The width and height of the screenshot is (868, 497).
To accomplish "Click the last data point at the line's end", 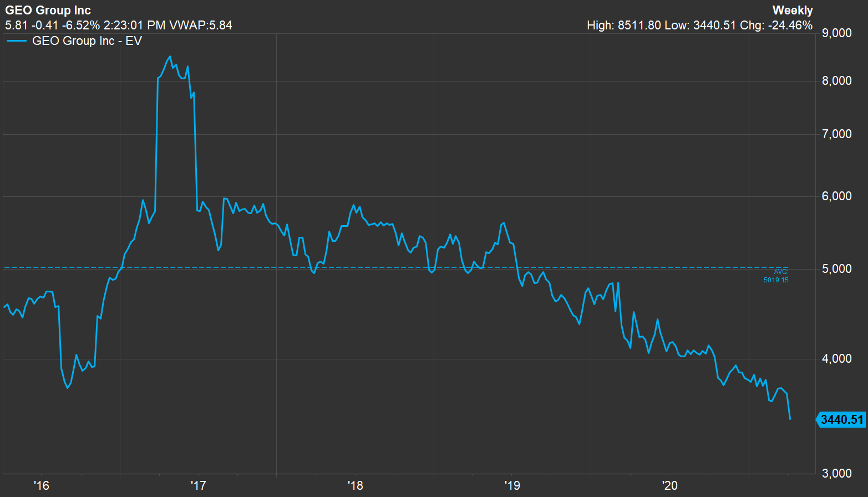I will tap(790, 419).
